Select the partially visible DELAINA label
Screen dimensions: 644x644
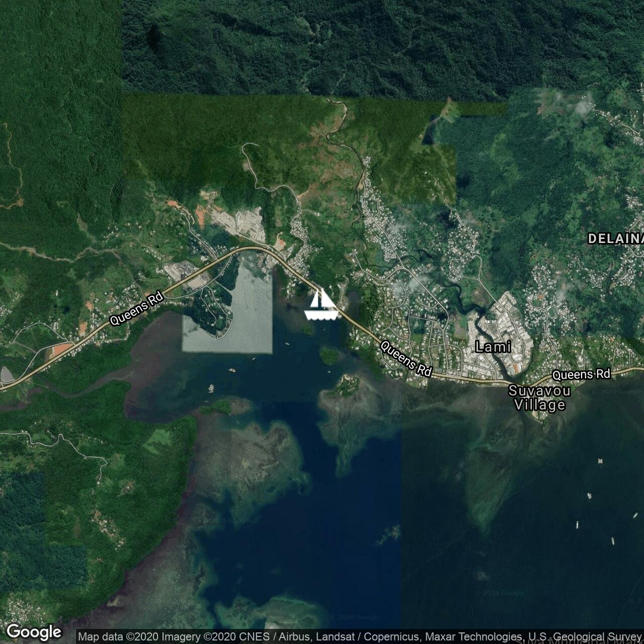click(x=616, y=238)
